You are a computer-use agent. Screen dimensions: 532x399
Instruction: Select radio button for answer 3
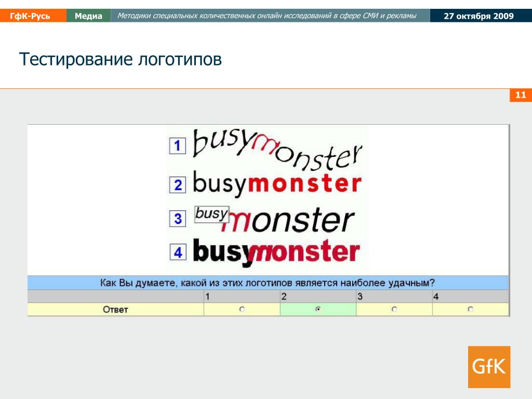[x=394, y=309]
